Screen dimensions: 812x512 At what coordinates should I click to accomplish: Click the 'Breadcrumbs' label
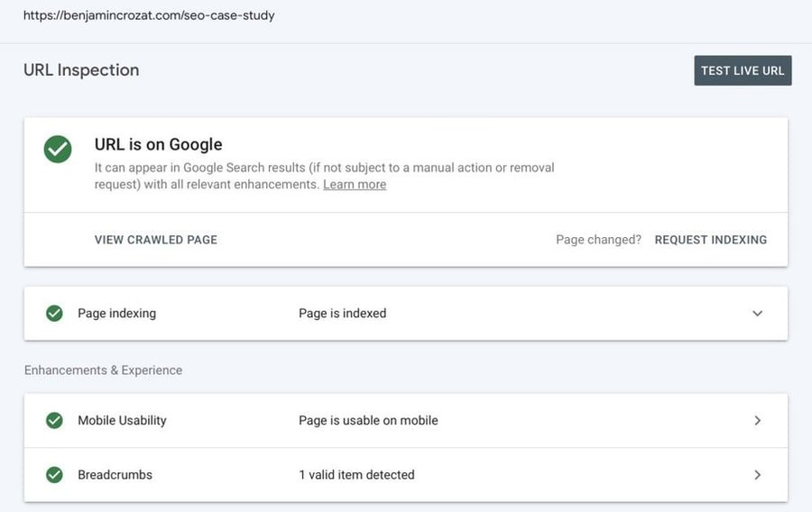[x=115, y=475]
